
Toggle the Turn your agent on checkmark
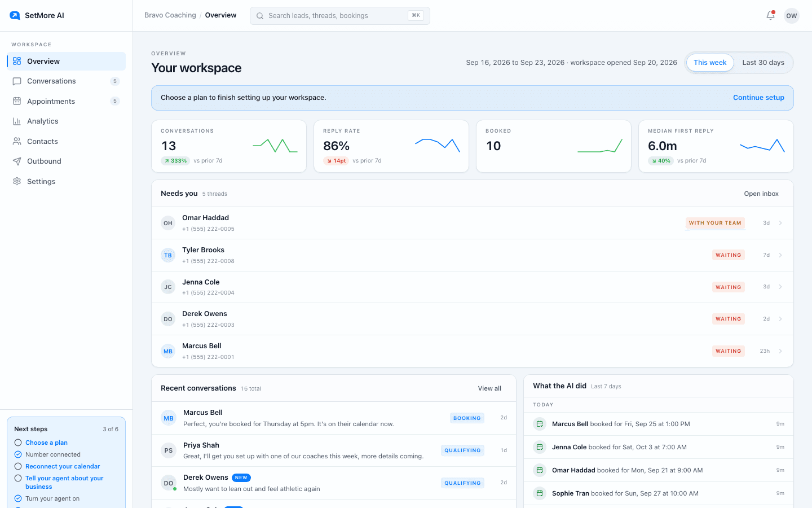click(18, 498)
